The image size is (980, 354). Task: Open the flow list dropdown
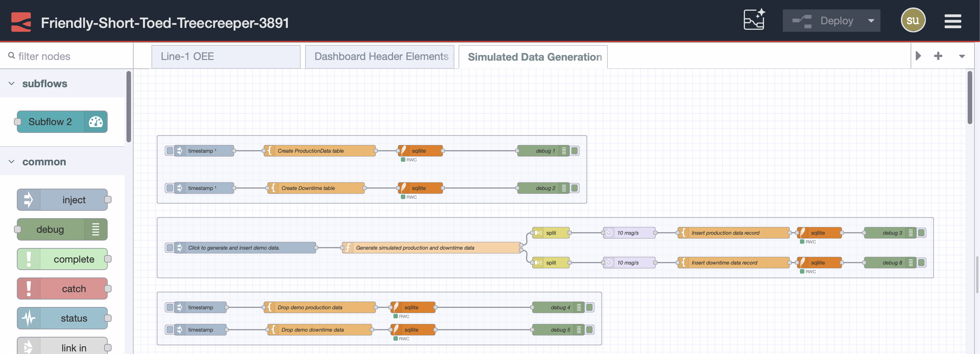962,56
